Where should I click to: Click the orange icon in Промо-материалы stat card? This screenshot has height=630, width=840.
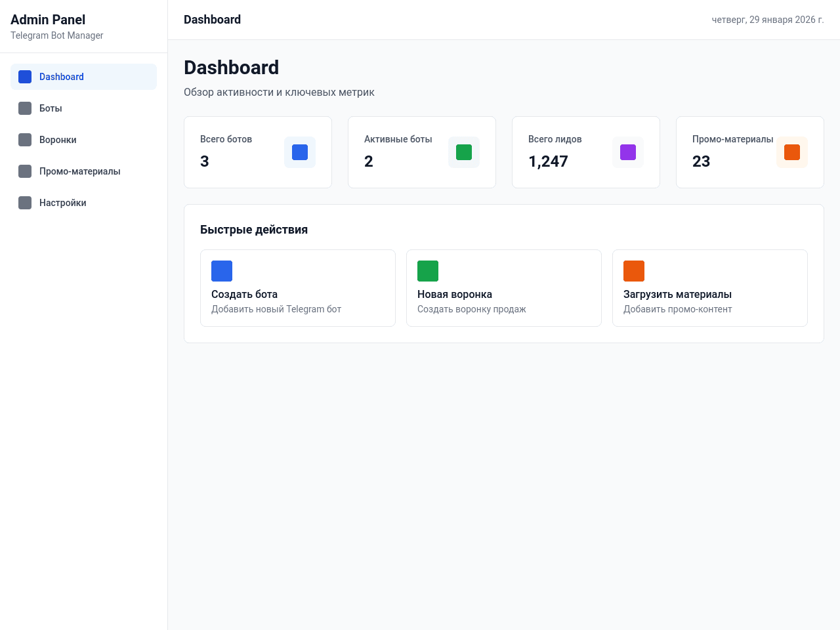click(792, 152)
